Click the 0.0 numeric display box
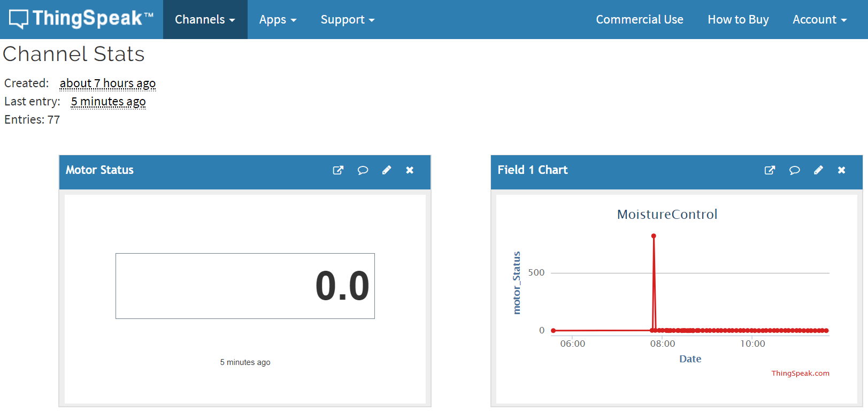This screenshot has height=411, width=868. pos(245,286)
